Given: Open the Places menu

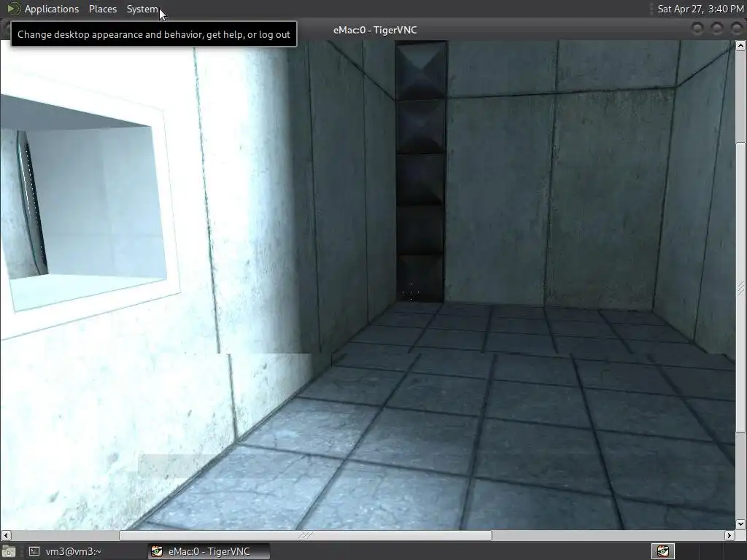Looking at the screenshot, I should [x=102, y=9].
